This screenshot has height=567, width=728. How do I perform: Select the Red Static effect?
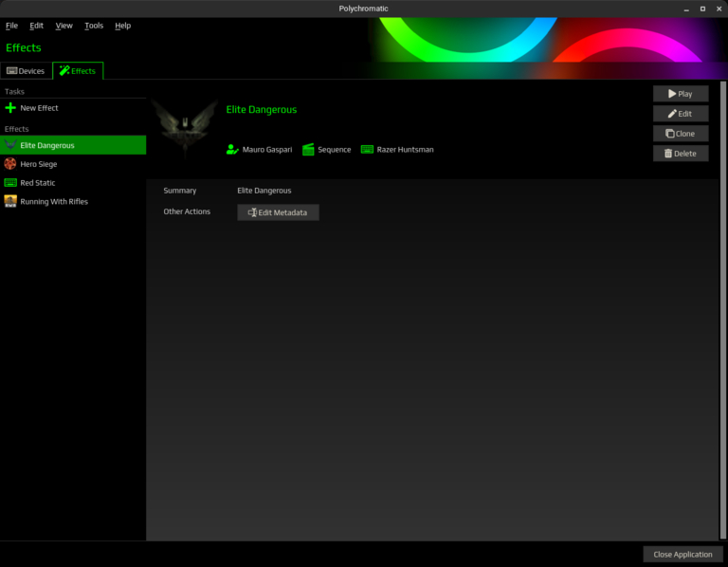73,182
